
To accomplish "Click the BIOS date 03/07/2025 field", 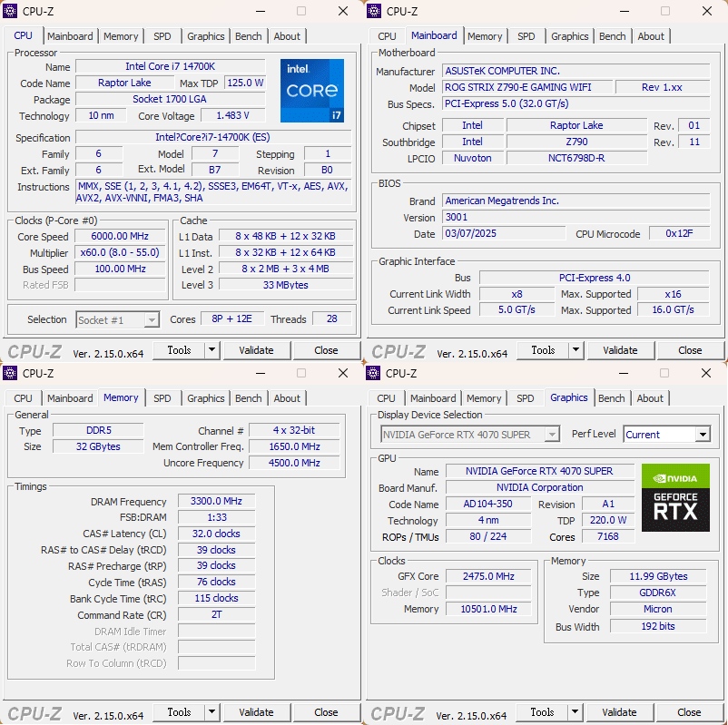I will pos(504,233).
